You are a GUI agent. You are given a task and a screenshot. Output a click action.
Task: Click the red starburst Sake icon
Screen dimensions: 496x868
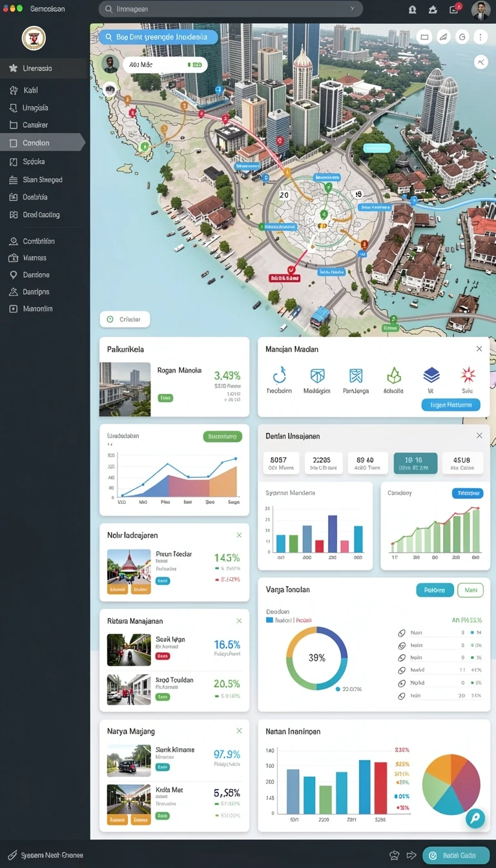point(468,375)
